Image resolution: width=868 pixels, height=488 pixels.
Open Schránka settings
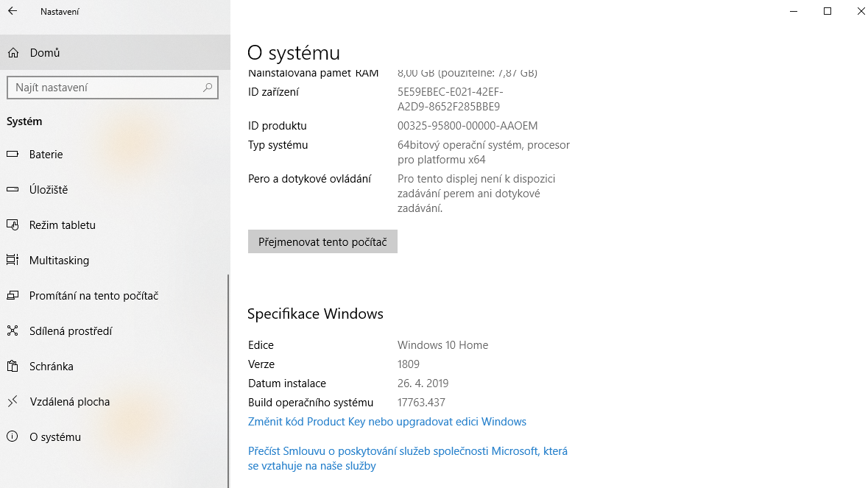click(114, 367)
